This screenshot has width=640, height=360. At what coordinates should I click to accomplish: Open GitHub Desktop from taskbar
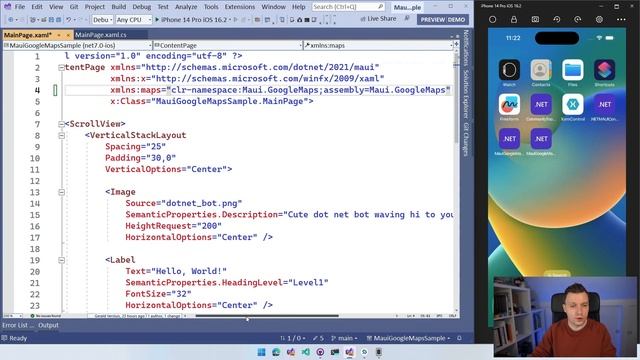[x=320, y=352]
